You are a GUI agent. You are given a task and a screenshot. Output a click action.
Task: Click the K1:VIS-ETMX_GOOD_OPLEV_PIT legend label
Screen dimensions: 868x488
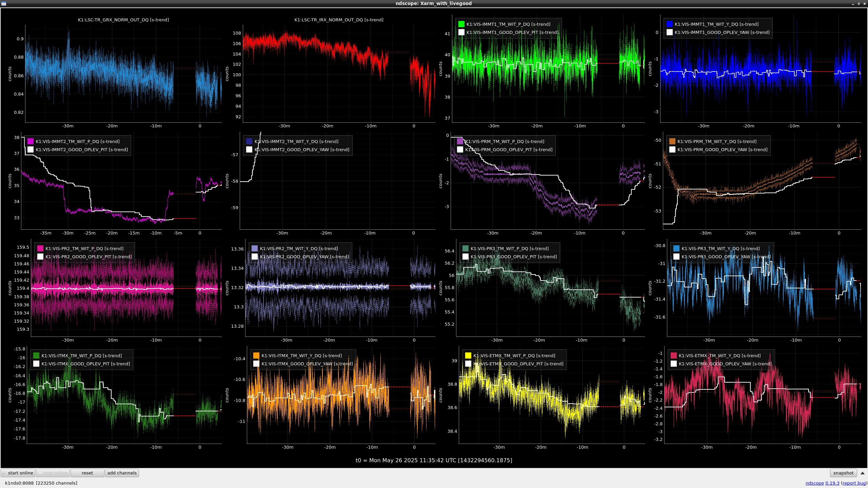click(x=518, y=364)
